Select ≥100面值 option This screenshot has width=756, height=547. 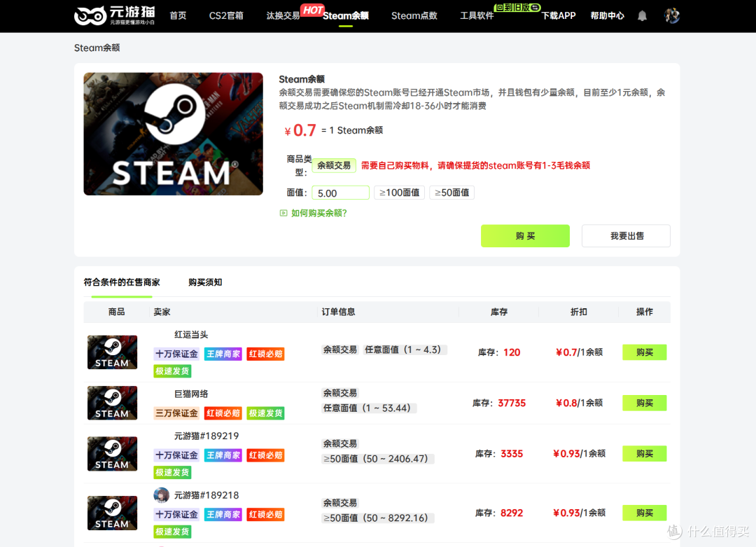[399, 193]
